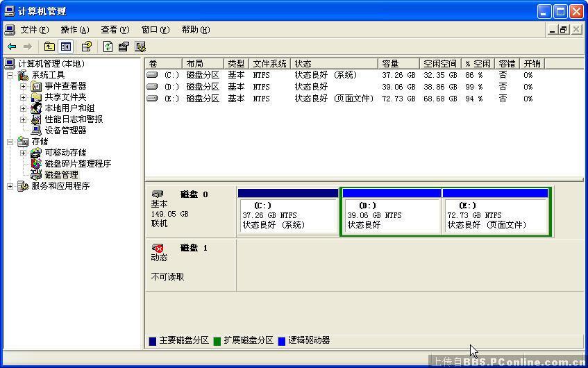
Task: Click the 本地用户和组 users icon
Action: [36, 108]
